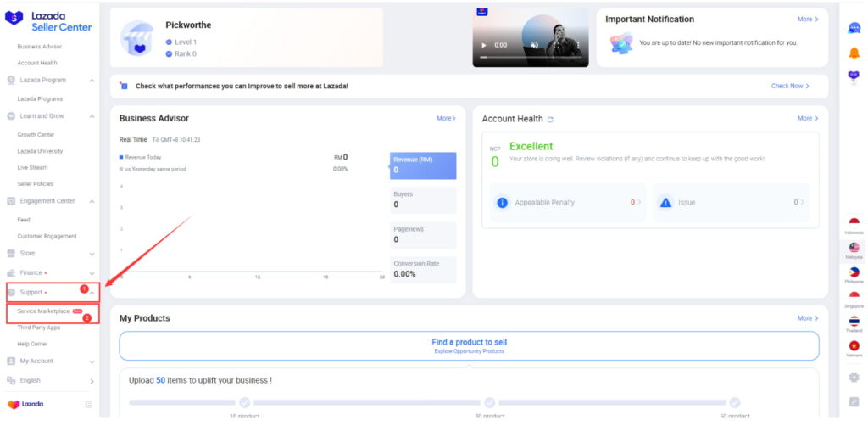Collapse the Lazada Program section

pyautogui.click(x=92, y=81)
